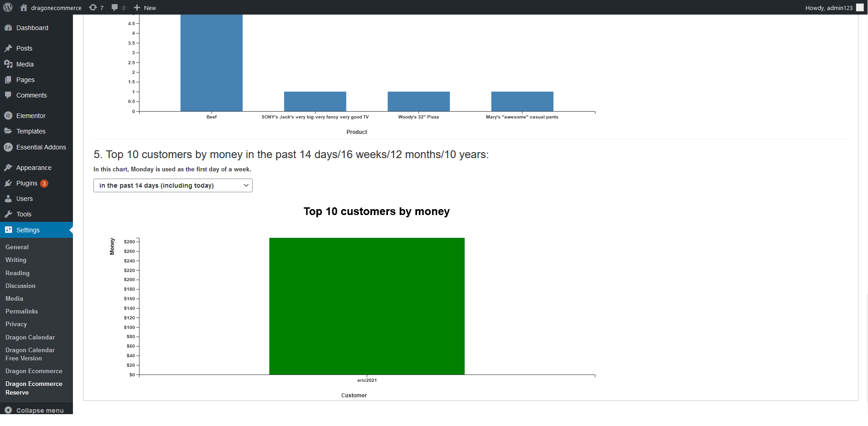Open the comments bubble icon in admin bar
The height and width of the screenshot is (426, 868).
coord(114,7)
